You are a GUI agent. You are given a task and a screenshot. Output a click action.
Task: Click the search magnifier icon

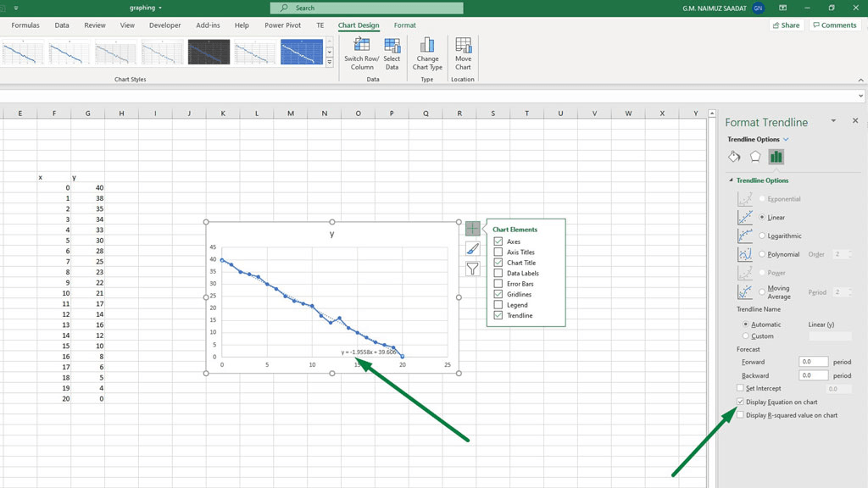pos(284,8)
